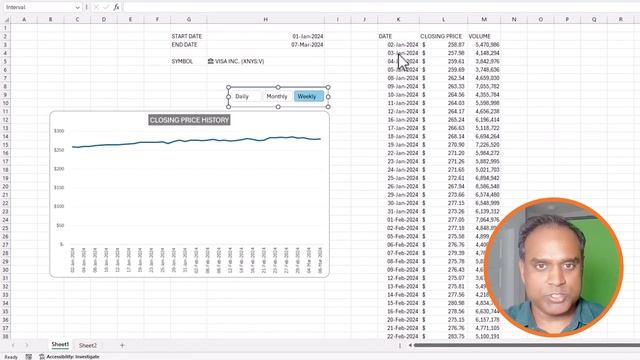Screen dimensions: 640x360
Task: Click into the formula bar input area
Action: point(380,7)
